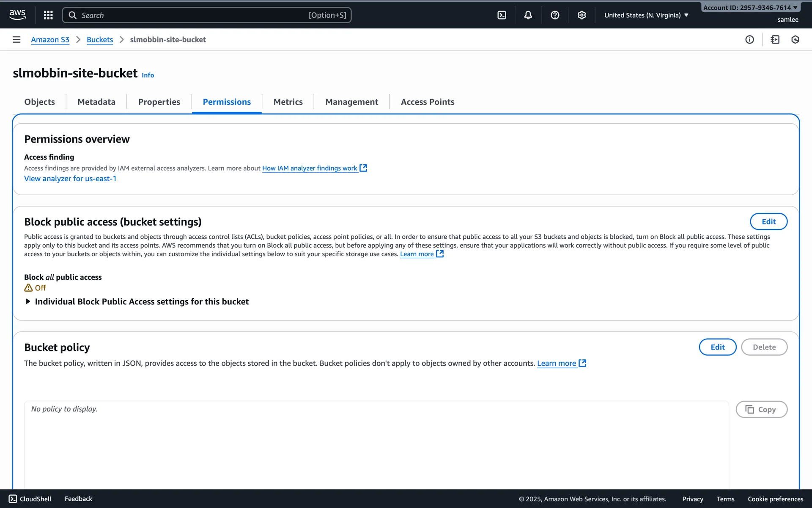Open the AWS services grid menu

[x=48, y=15]
